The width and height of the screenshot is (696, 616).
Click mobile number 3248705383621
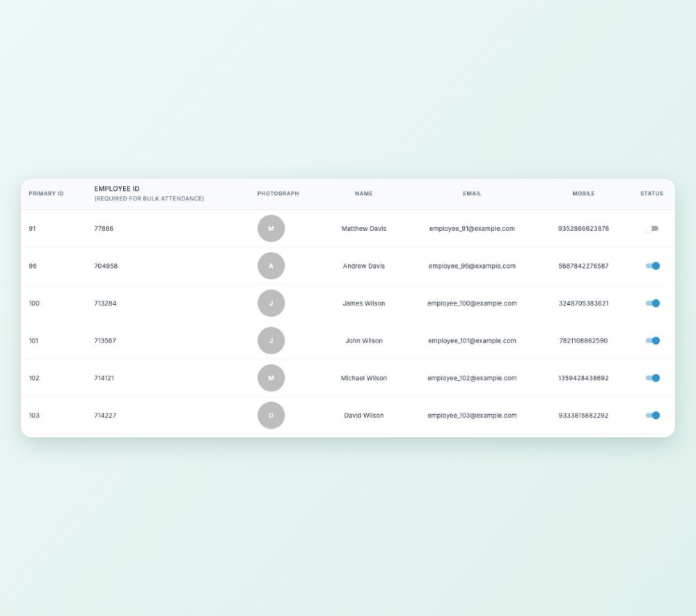click(x=583, y=303)
